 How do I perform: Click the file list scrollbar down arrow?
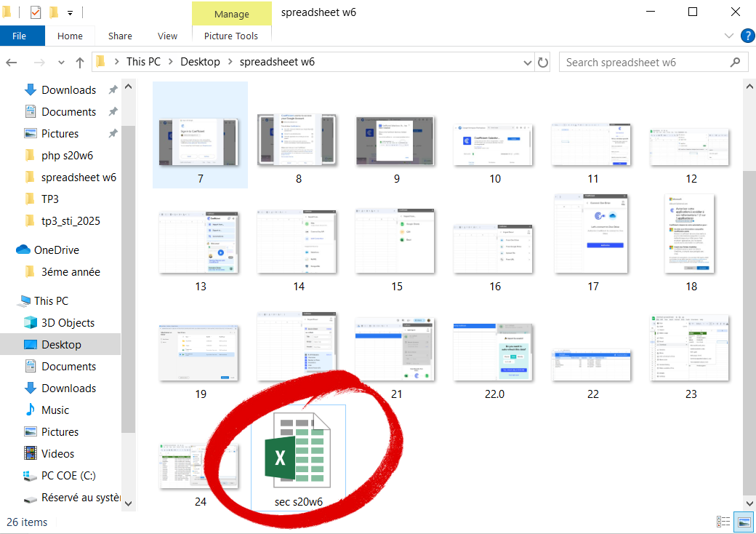[x=749, y=503]
